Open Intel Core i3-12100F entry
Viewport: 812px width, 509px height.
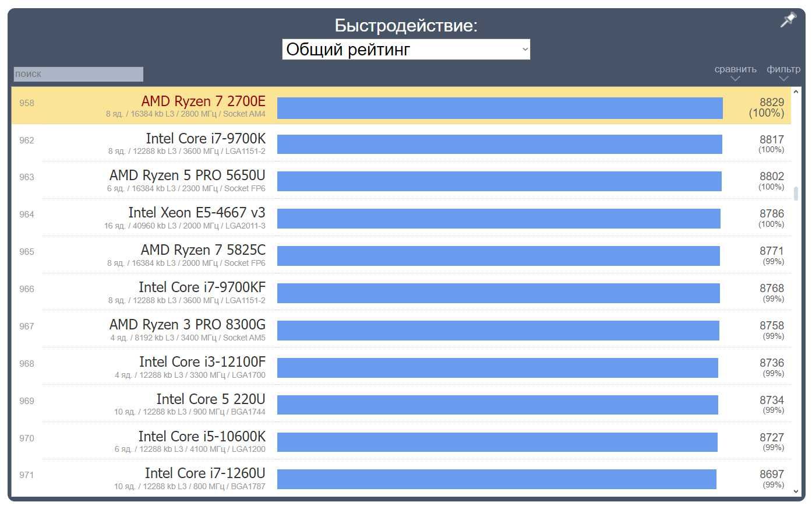point(202,362)
